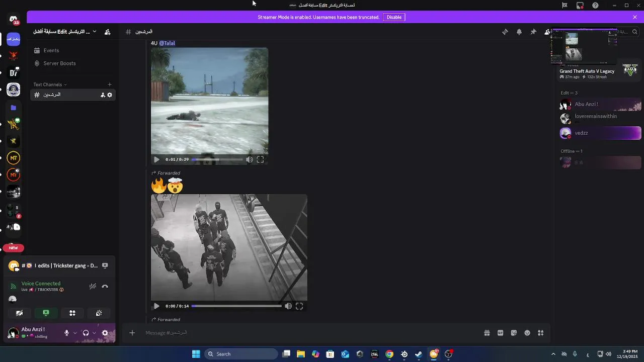
Task: Create channel plus icon beside Text Channels
Action: [110, 84]
